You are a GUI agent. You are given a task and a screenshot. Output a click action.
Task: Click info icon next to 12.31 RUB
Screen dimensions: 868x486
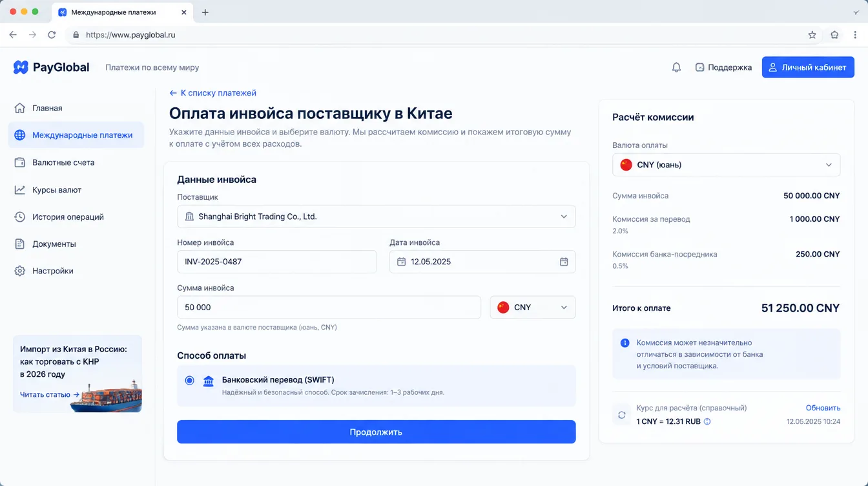(x=707, y=422)
